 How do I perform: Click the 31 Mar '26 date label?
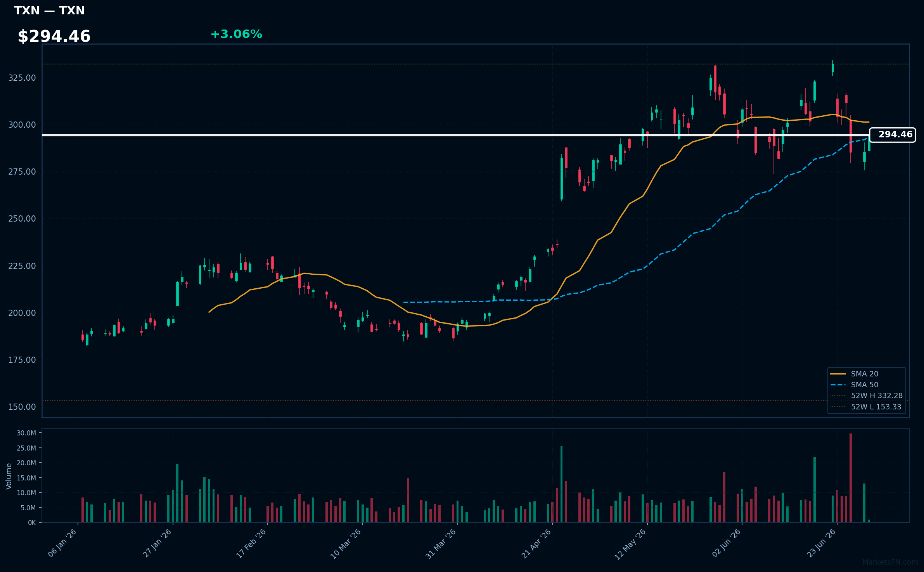[441, 543]
